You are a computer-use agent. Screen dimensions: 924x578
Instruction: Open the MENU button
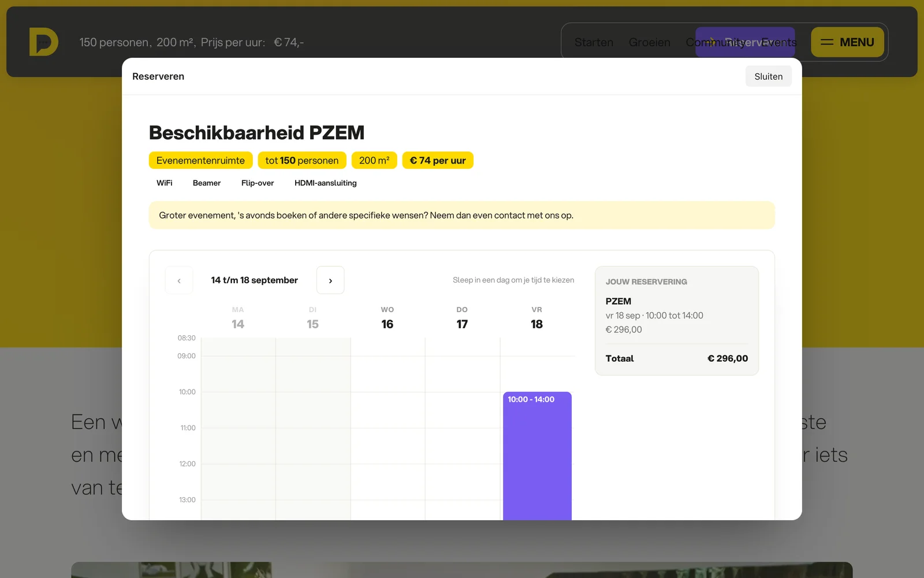[847, 42]
